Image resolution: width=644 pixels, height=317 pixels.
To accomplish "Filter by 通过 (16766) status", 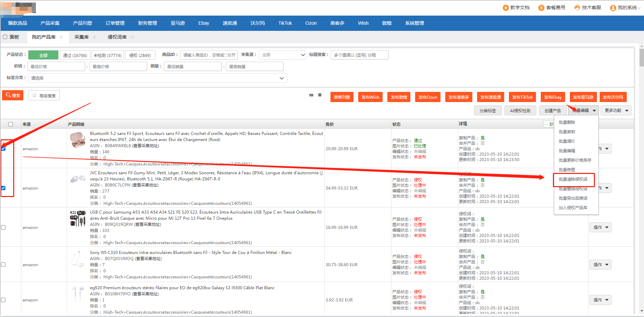I will tap(75, 55).
